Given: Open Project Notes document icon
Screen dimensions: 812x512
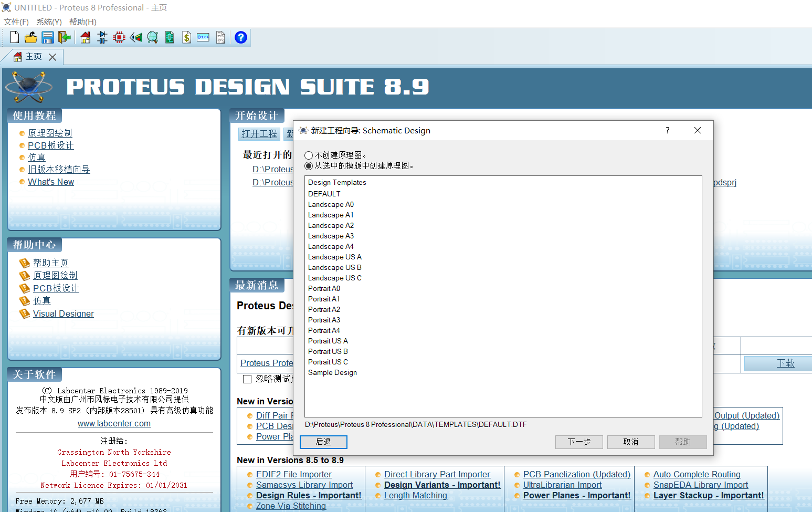Looking at the screenshot, I should (x=220, y=37).
